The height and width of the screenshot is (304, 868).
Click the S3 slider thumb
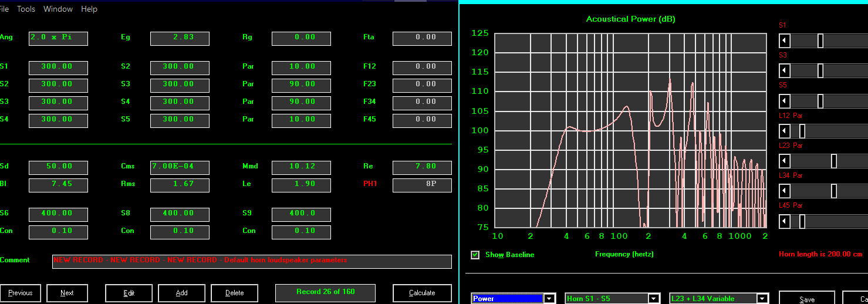[820, 70]
